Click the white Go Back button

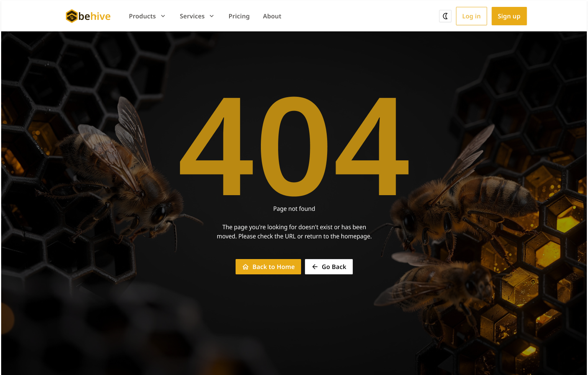point(329,267)
